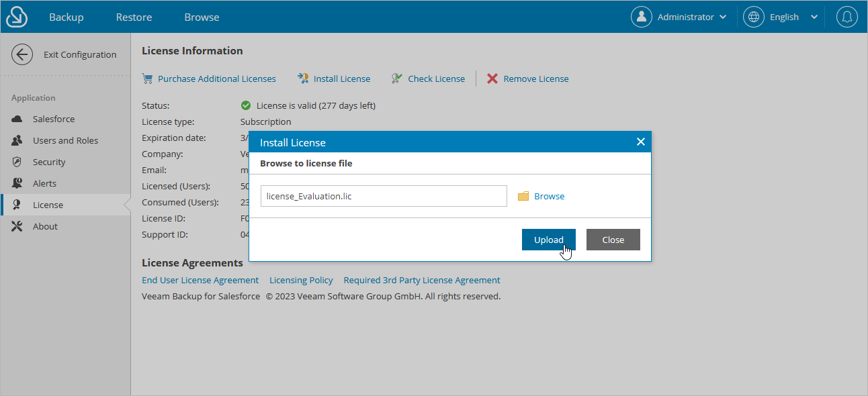868x396 pixels.
Task: Open Users and Roles section
Action: click(x=65, y=140)
